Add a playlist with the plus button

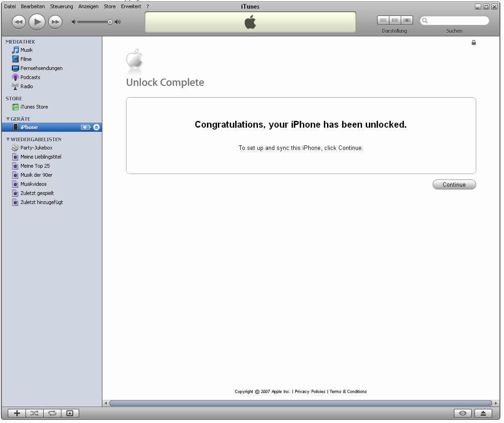[x=17, y=413]
